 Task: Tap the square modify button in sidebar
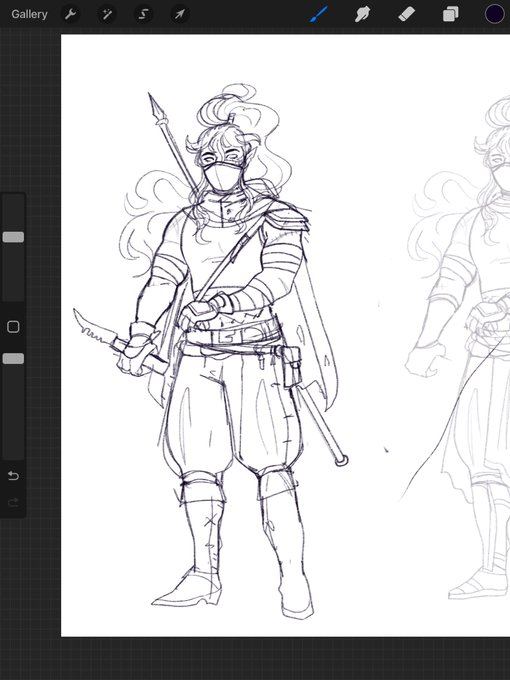point(13,327)
